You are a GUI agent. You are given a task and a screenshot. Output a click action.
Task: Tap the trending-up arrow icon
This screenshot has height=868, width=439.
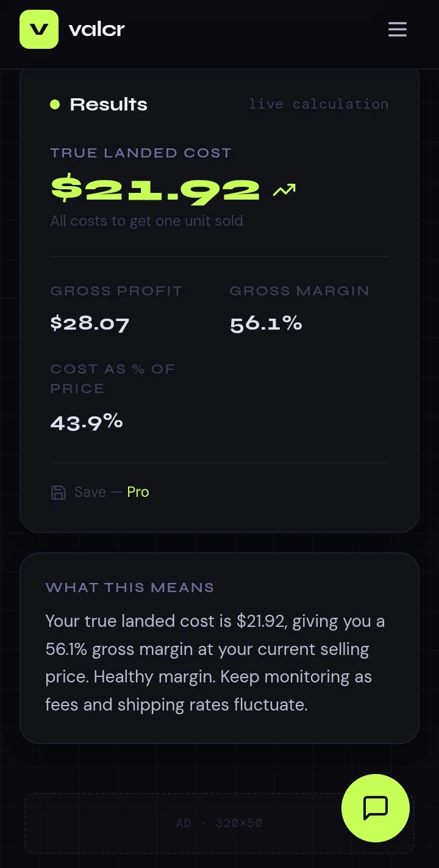[284, 190]
